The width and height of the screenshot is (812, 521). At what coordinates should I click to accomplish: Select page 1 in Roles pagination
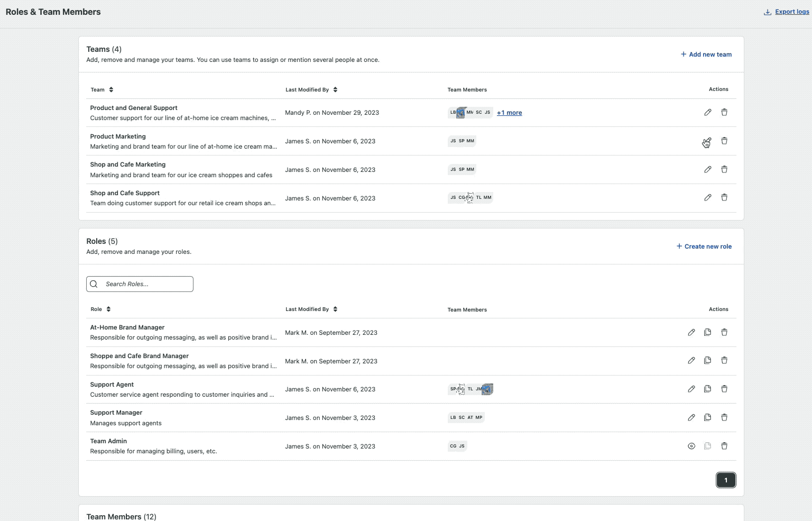pyautogui.click(x=726, y=480)
